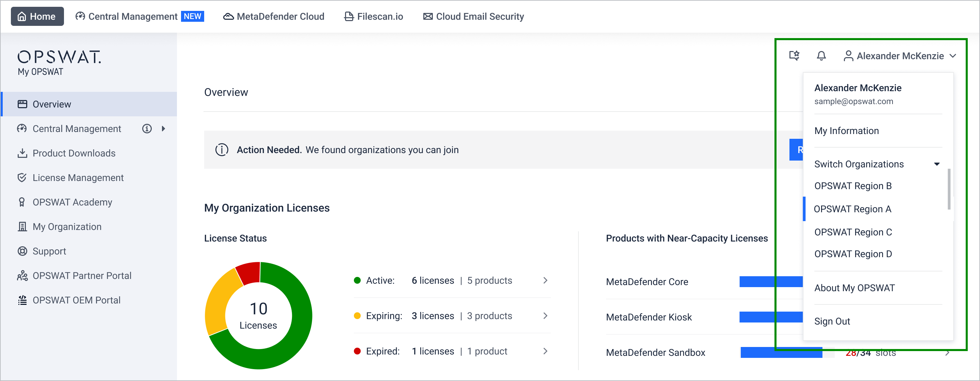Screen dimensions: 980x381
Task: Open the Expiring licenses row chevron
Action: [545, 316]
